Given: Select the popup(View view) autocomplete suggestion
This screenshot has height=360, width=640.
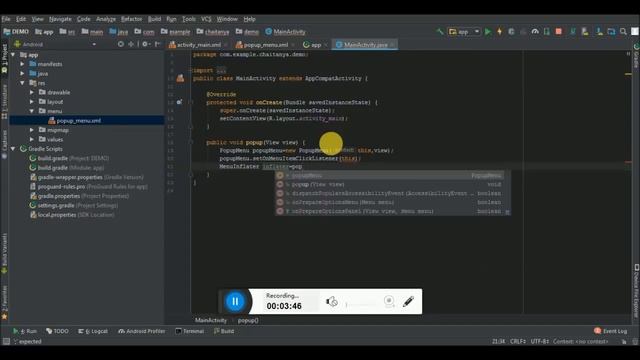Looking at the screenshot, I should 390,184.
